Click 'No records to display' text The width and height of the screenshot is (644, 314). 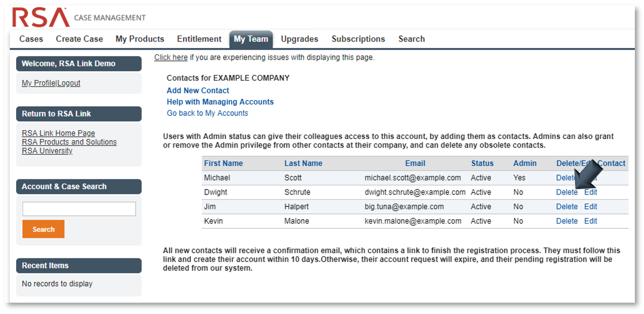[x=57, y=284]
